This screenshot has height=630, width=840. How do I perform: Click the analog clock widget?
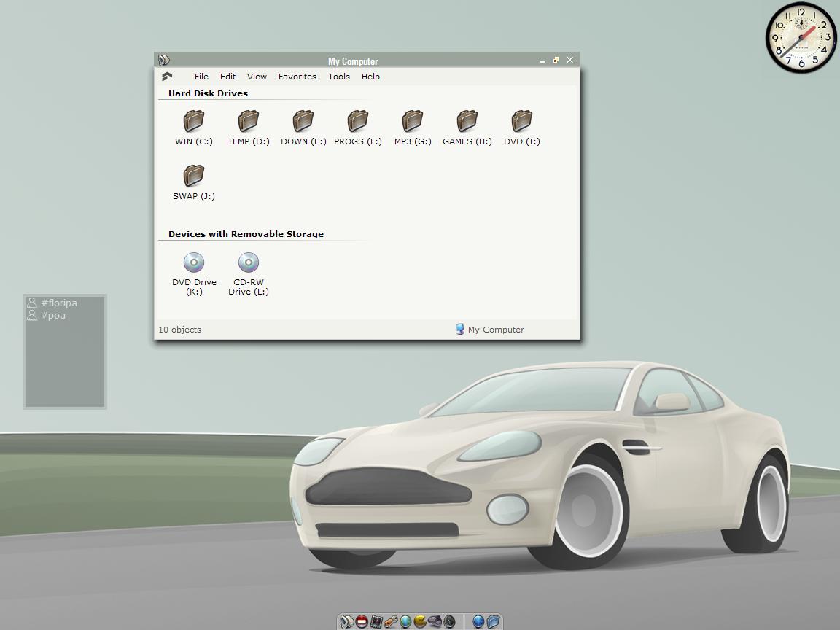click(801, 38)
